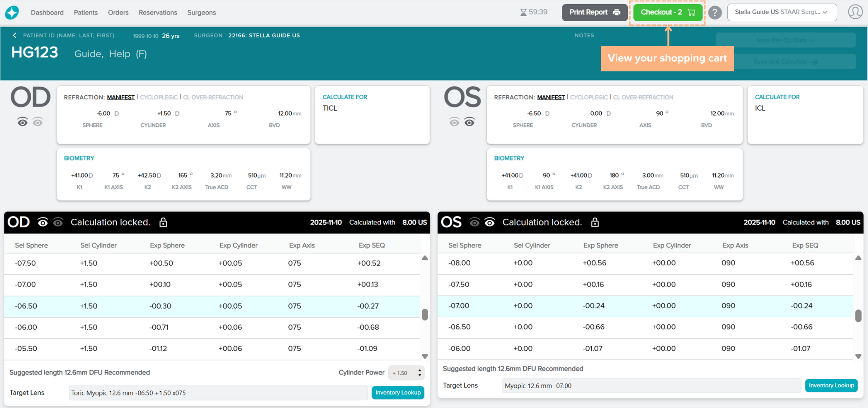Click Inventory Lookup for OS target lens
The height and width of the screenshot is (408, 868).
(x=831, y=385)
